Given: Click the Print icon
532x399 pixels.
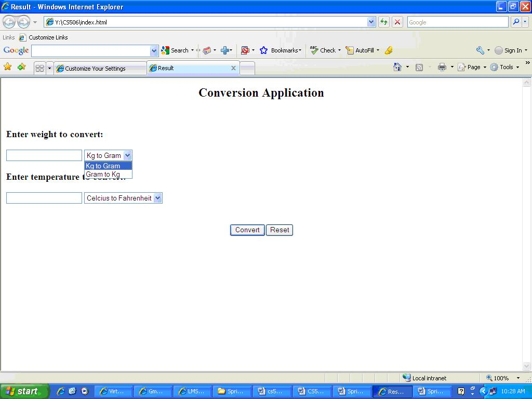Looking at the screenshot, I should (441, 67).
